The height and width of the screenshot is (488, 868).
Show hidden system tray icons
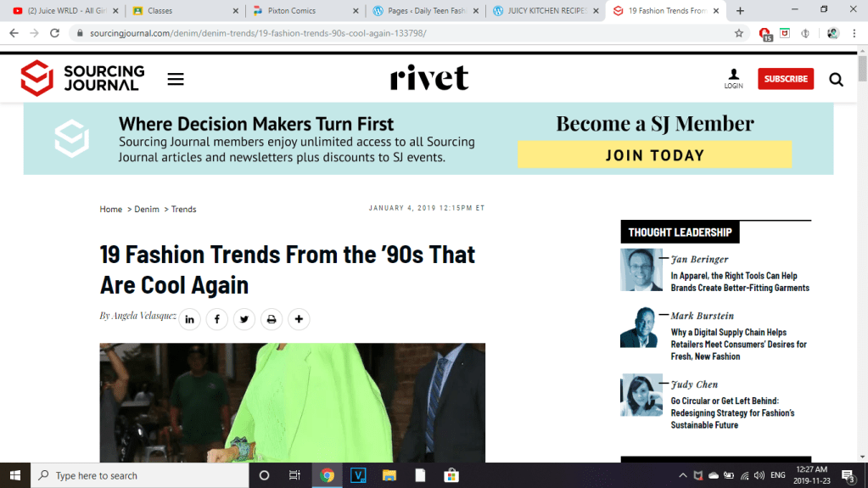681,475
